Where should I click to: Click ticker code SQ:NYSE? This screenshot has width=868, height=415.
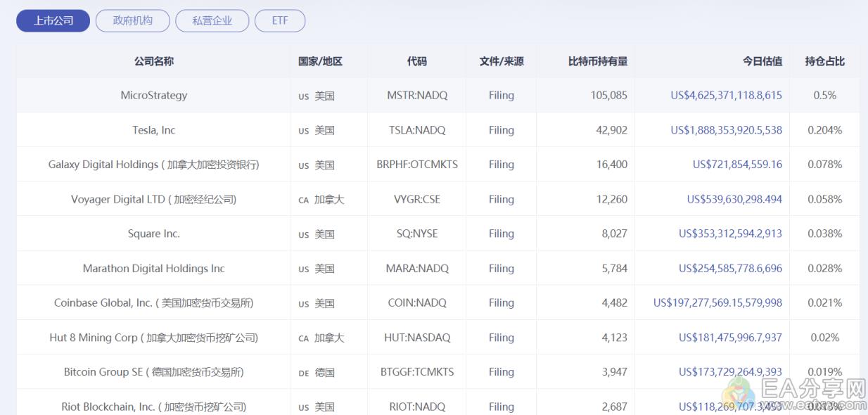click(417, 234)
